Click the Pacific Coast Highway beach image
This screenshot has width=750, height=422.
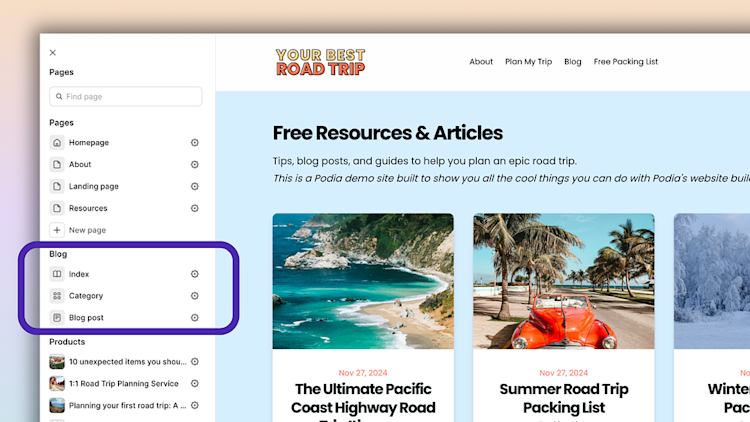pyautogui.click(x=363, y=281)
